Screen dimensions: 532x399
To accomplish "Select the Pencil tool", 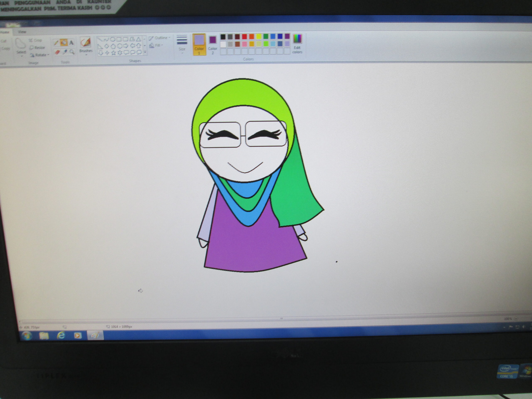I will tap(56, 43).
